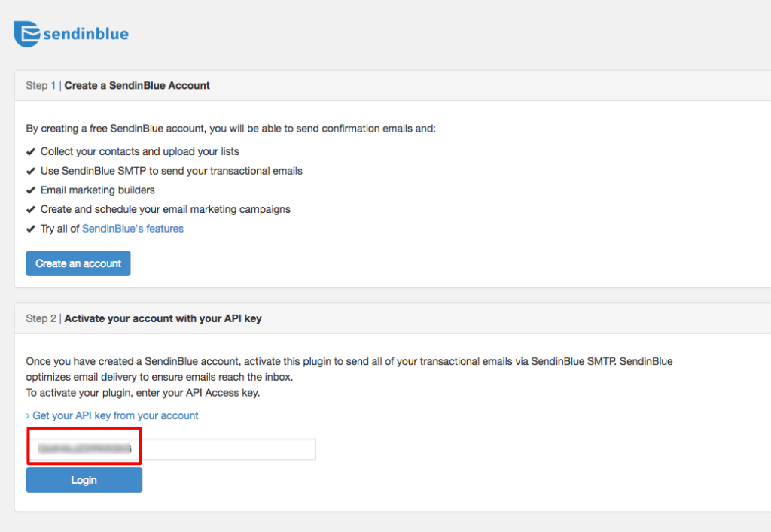
Task: Click checkmark beside Create and schedule campaigns
Action: pyautogui.click(x=30, y=209)
